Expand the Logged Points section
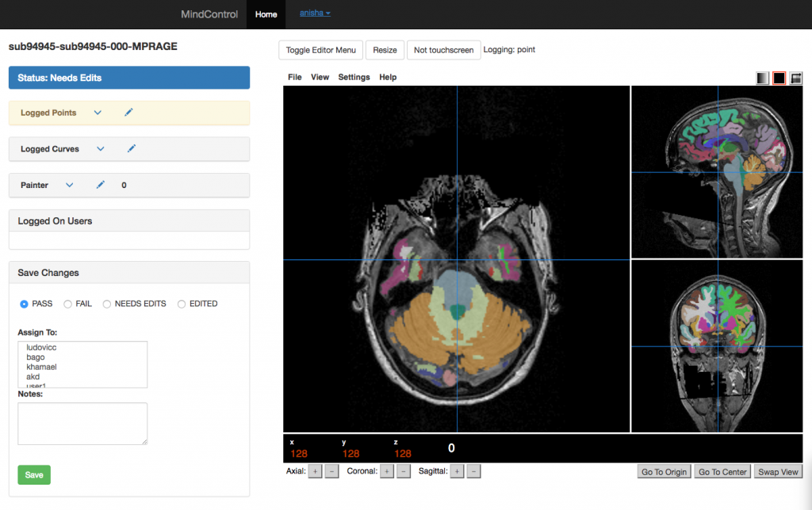This screenshot has width=812, height=510. pos(98,113)
